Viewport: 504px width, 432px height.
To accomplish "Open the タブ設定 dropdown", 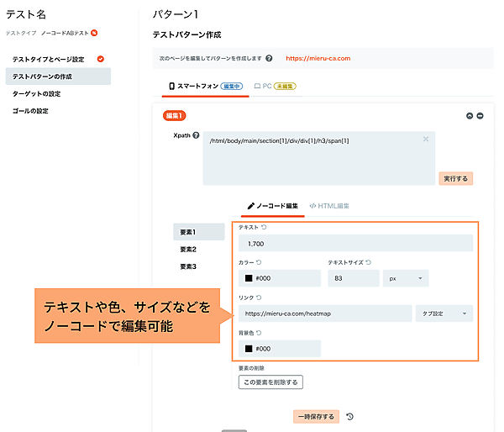I will 444,313.
